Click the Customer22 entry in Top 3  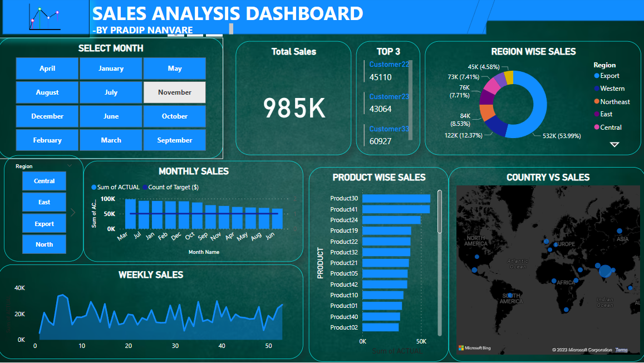click(x=389, y=65)
